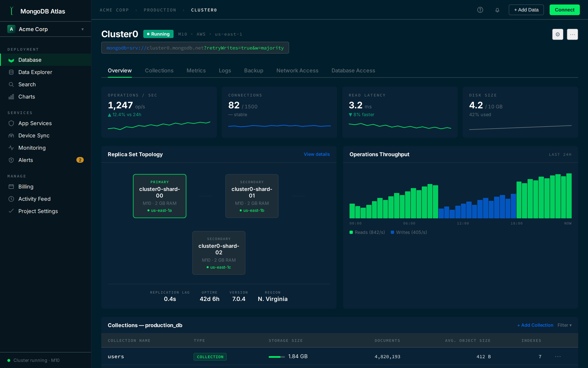Click the Connect button
Viewport: 588px width, 368px height.
click(x=565, y=10)
